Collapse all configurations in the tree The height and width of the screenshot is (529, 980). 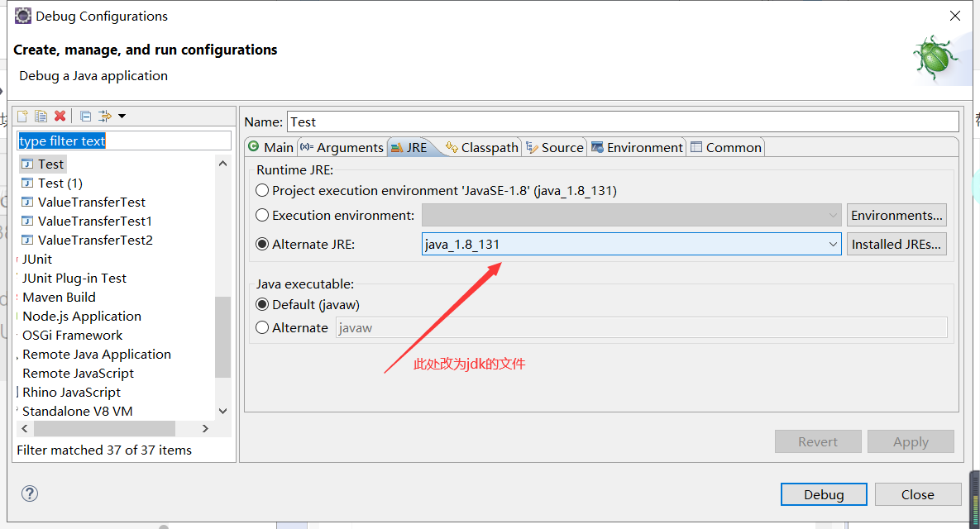[86, 116]
